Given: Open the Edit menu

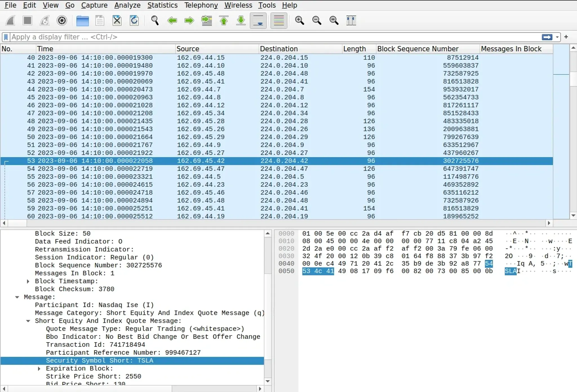Looking at the screenshot, I should 30,5.
